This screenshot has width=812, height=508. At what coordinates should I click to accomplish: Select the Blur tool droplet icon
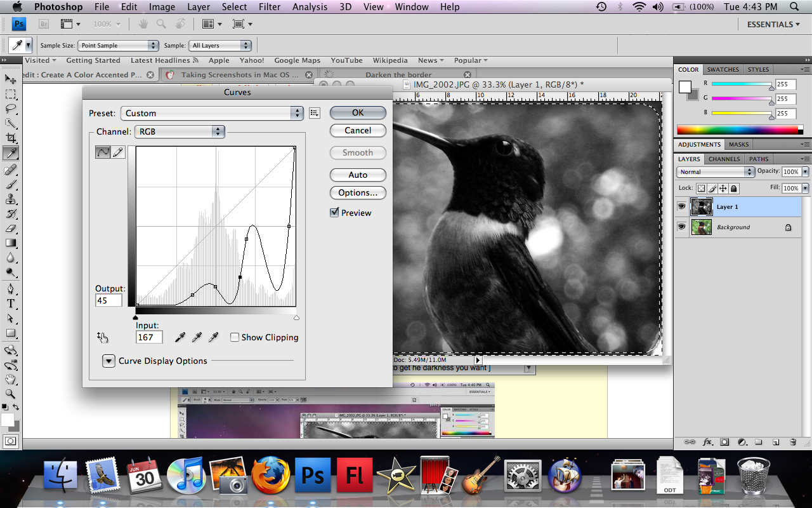pyautogui.click(x=11, y=258)
